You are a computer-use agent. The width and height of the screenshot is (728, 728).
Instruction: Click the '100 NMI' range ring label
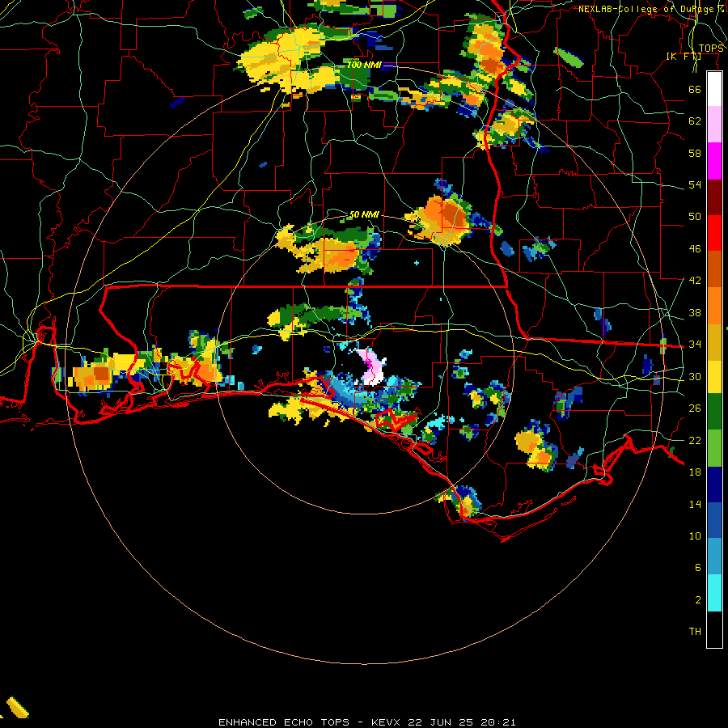pyautogui.click(x=364, y=65)
